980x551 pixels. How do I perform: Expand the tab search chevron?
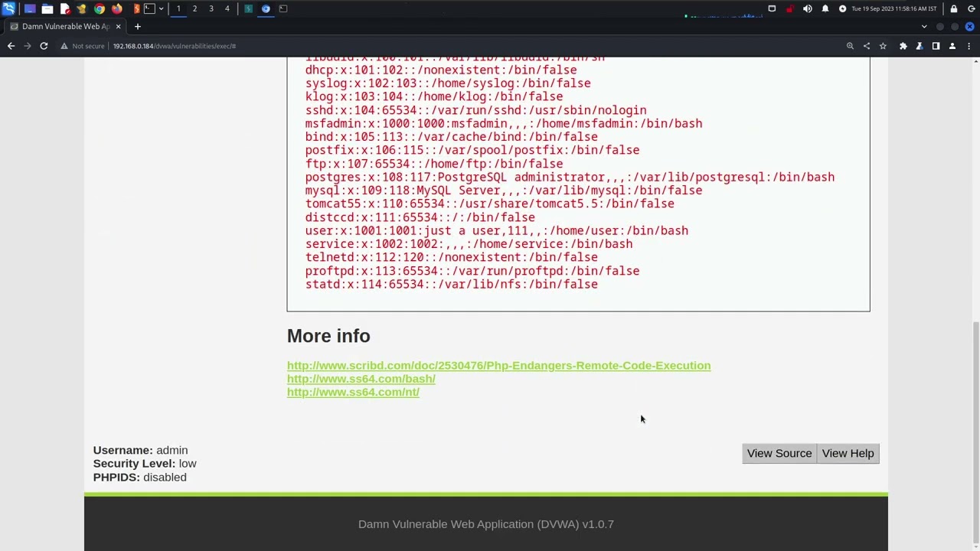(924, 26)
